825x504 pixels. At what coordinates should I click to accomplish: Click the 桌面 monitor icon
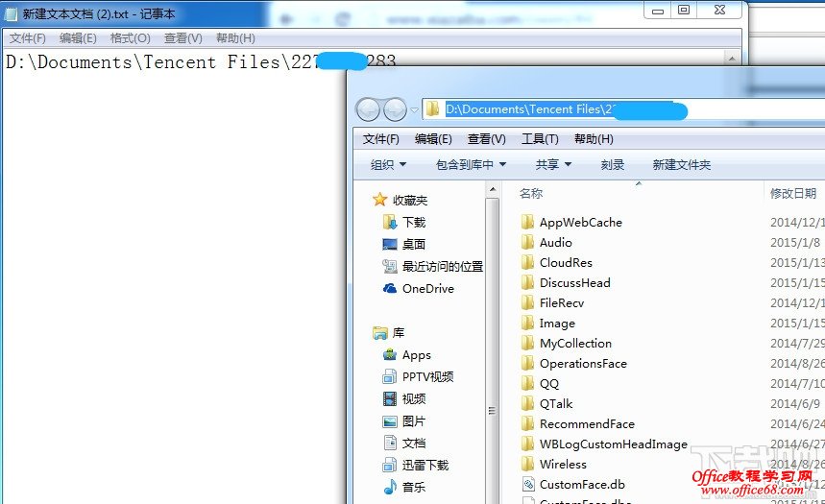(390, 244)
